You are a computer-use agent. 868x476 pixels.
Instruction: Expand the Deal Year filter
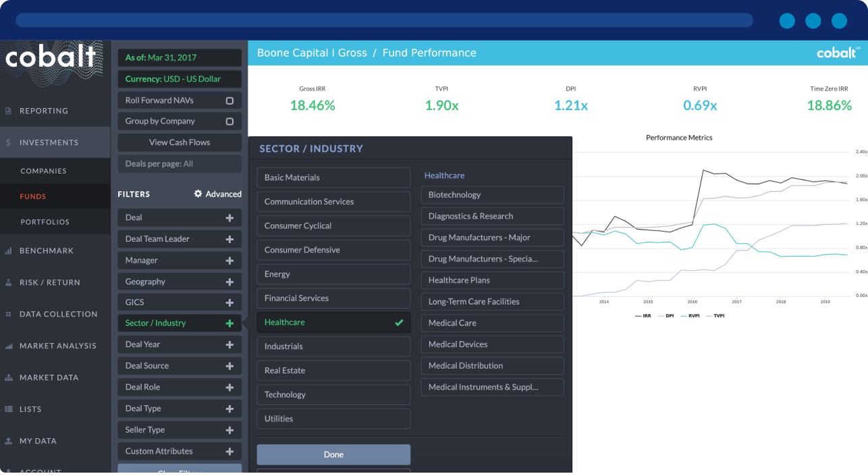(229, 344)
